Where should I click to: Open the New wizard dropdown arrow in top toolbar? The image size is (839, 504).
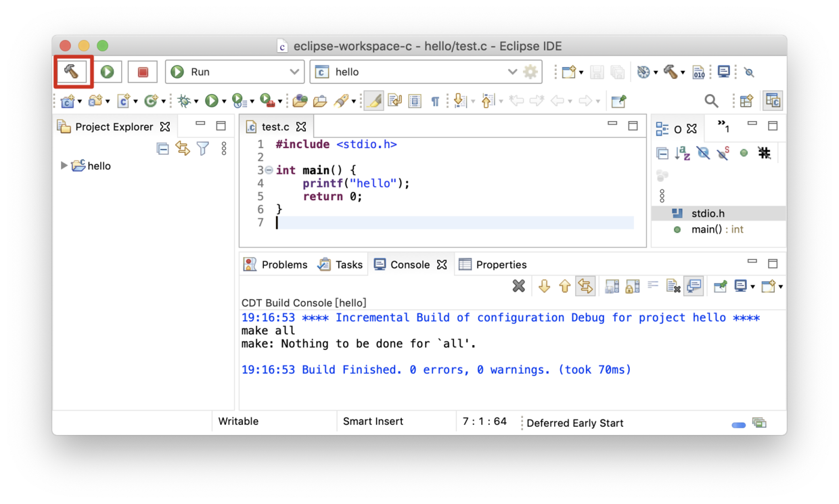[581, 72]
